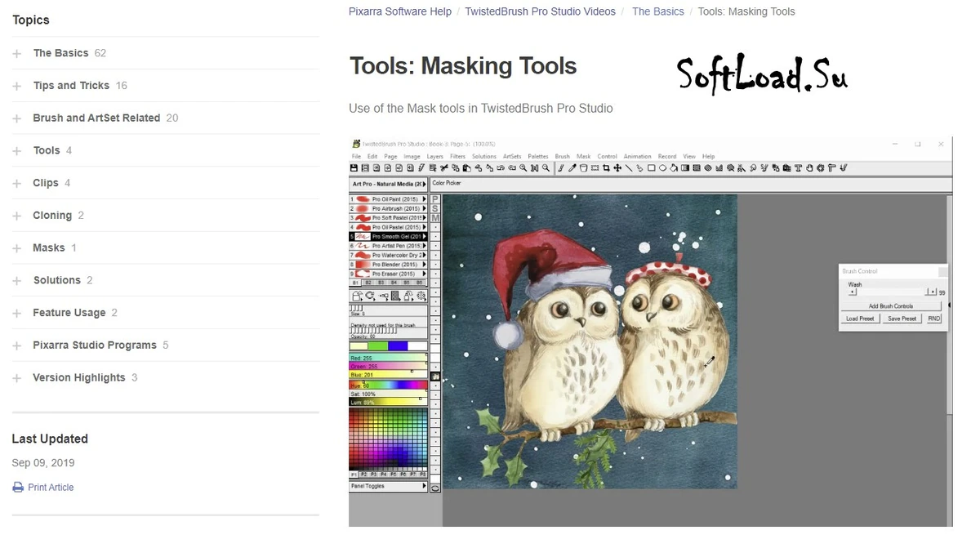
Task: Open the Panel Toggles flyout arrow
Action: click(x=424, y=487)
